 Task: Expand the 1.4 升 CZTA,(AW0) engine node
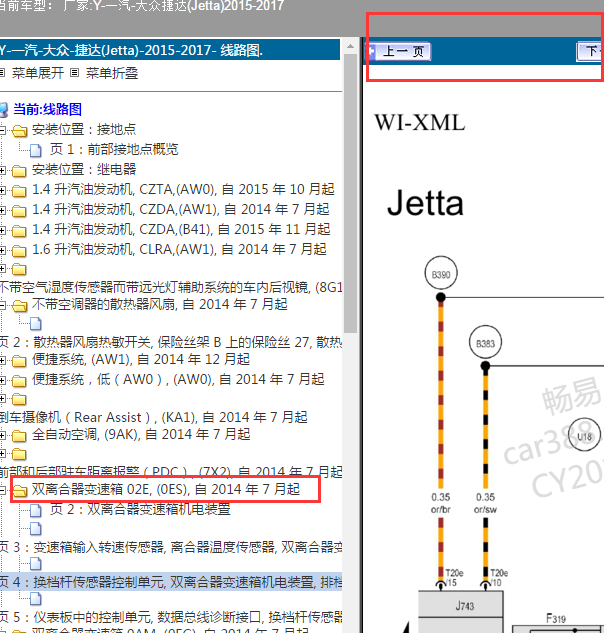point(2,190)
